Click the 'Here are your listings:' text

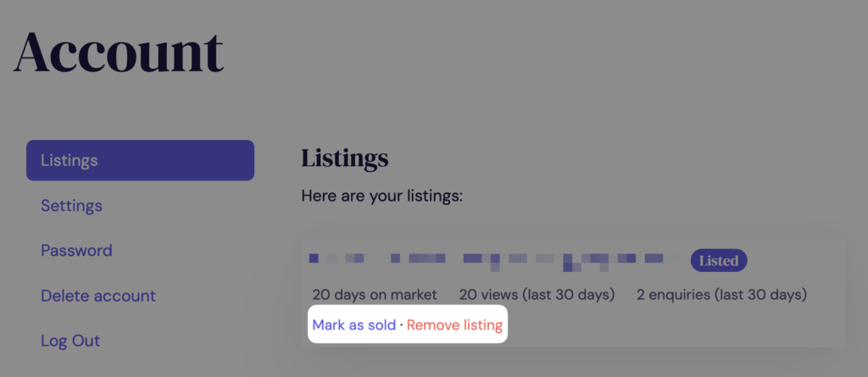point(381,196)
